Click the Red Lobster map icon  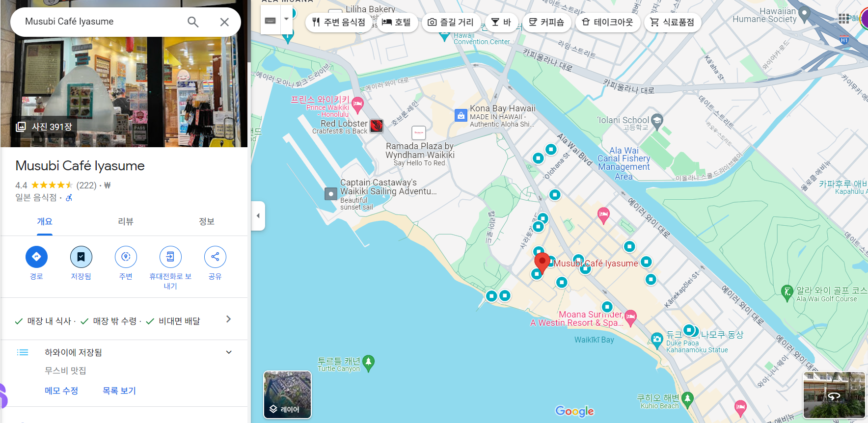tap(377, 126)
